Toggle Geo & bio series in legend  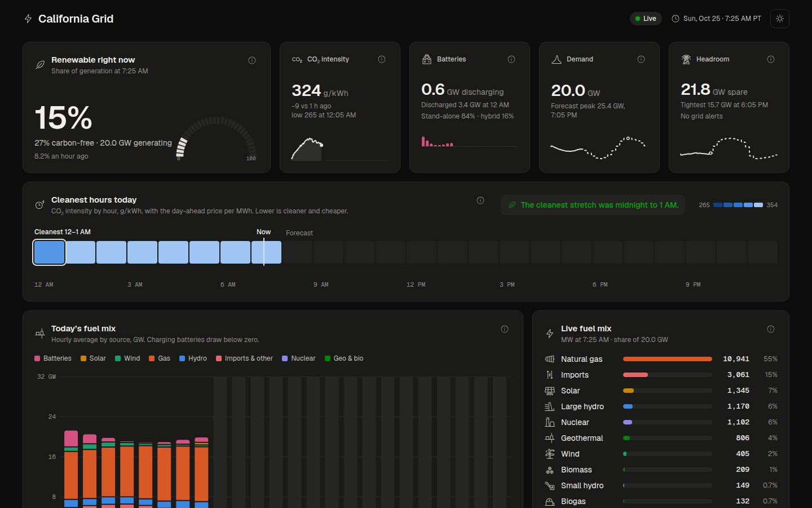coord(344,358)
